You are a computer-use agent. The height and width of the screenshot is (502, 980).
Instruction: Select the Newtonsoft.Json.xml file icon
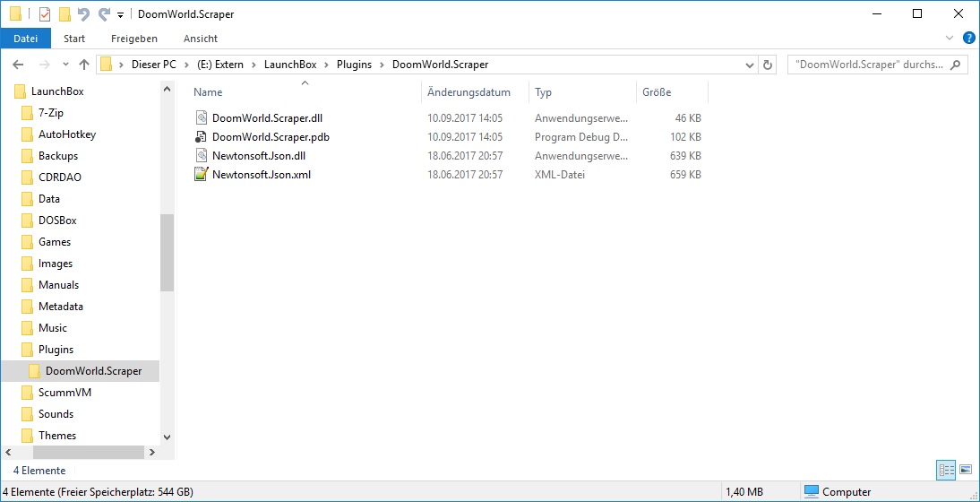pyautogui.click(x=201, y=175)
